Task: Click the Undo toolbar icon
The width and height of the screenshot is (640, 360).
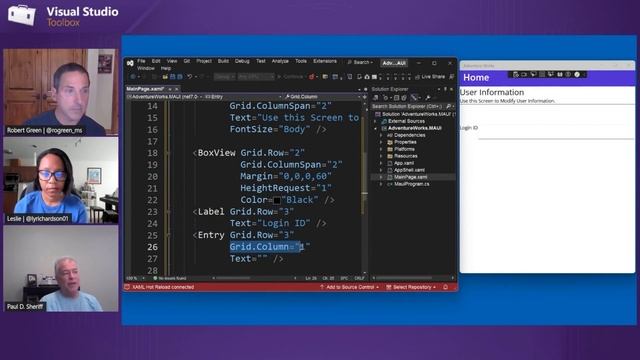Action: pos(189,77)
